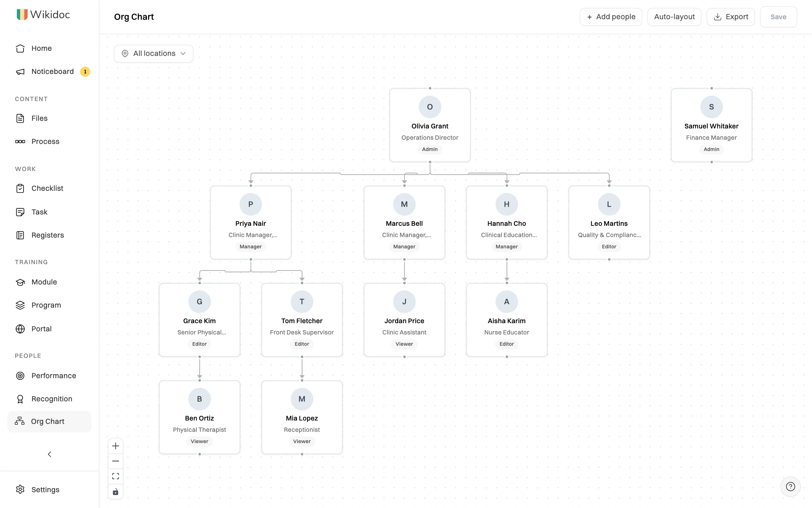
Task: Click Jordan Price's avatar circle
Action: (404, 302)
